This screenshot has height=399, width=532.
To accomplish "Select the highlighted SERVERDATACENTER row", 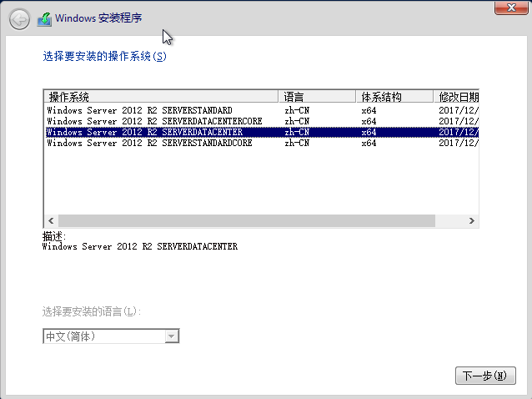I will coord(262,132).
